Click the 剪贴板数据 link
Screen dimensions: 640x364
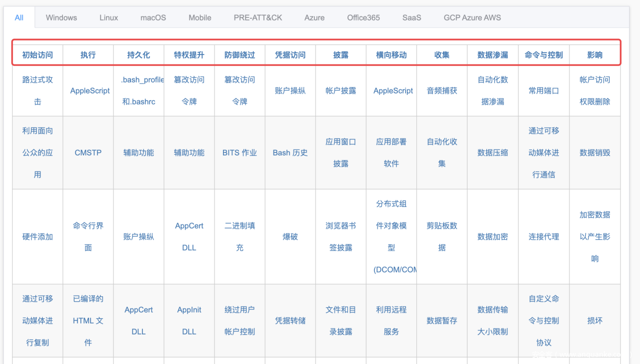[441, 236]
